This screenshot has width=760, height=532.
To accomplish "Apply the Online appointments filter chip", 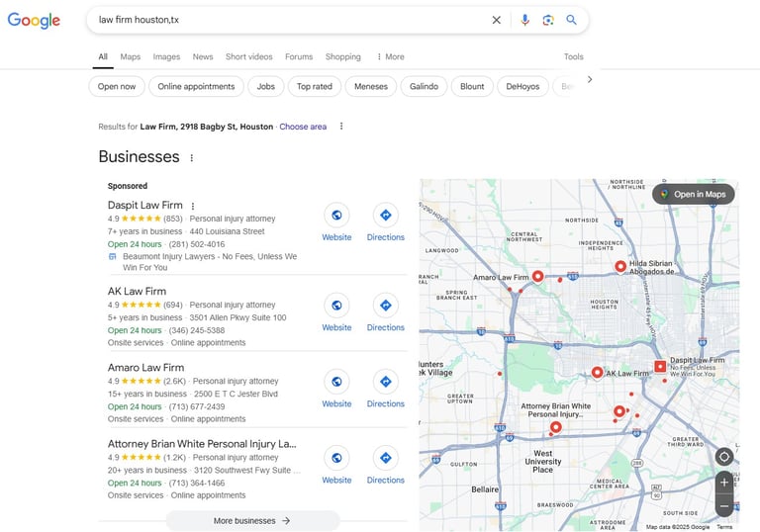I will coord(196,86).
